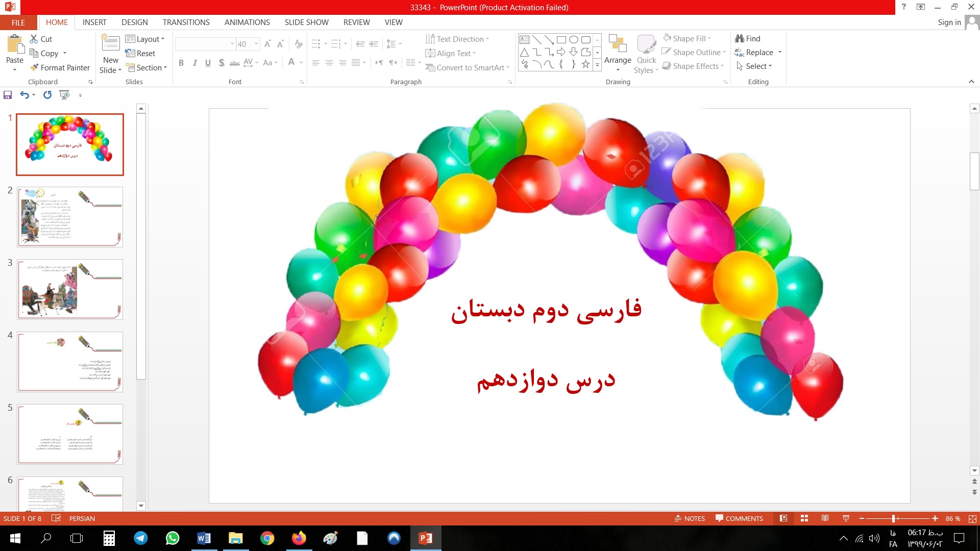Image resolution: width=980 pixels, height=551 pixels.
Task: Select the Replace command
Action: 757,52
